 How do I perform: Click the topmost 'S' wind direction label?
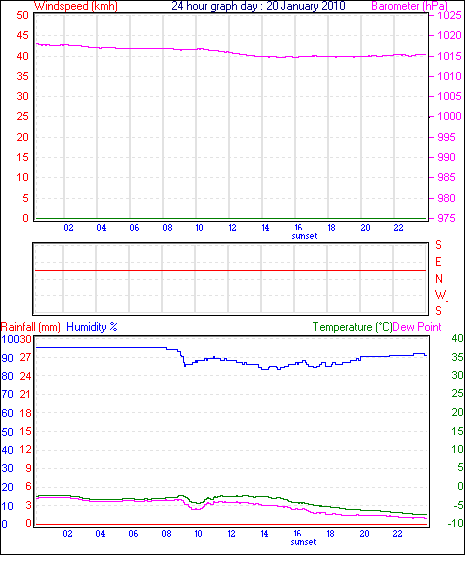[438, 245]
